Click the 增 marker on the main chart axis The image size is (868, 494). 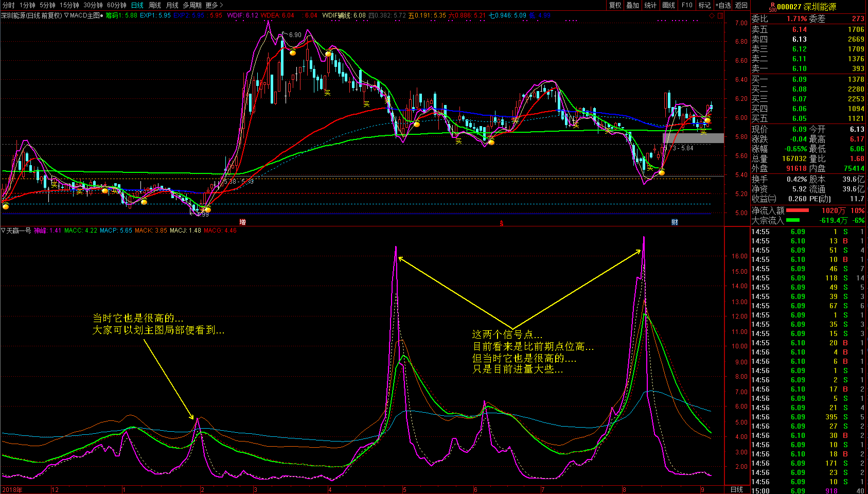pyautogui.click(x=242, y=222)
